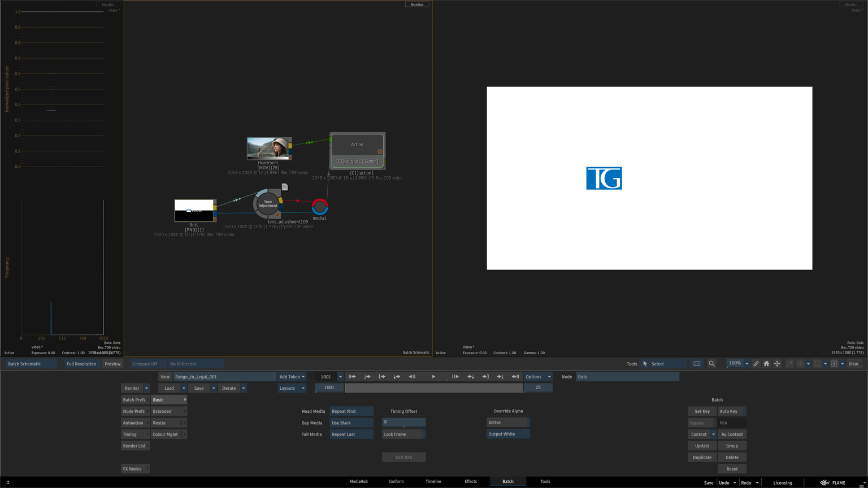Viewport: 868px width, 488px height.
Task: Click the timeline scrub bar
Action: tap(433, 388)
